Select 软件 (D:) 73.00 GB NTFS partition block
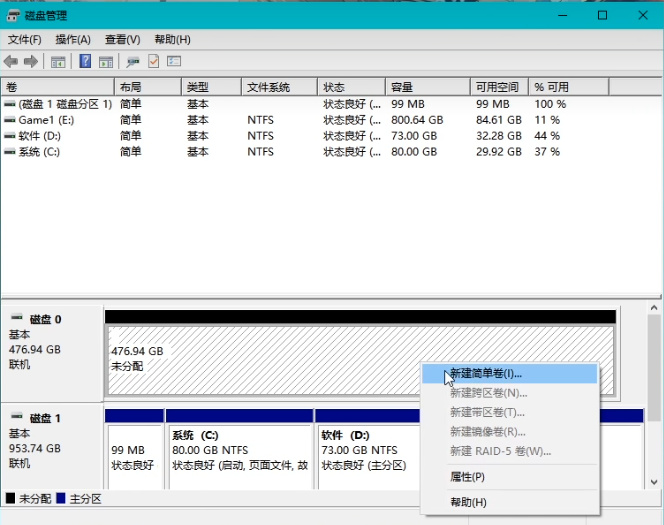The image size is (664, 525). 368,456
